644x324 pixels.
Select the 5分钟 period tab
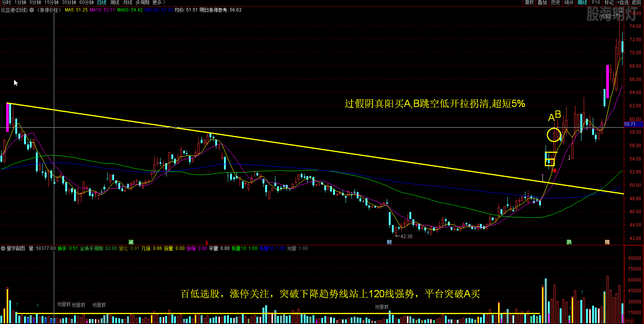tap(35, 2)
